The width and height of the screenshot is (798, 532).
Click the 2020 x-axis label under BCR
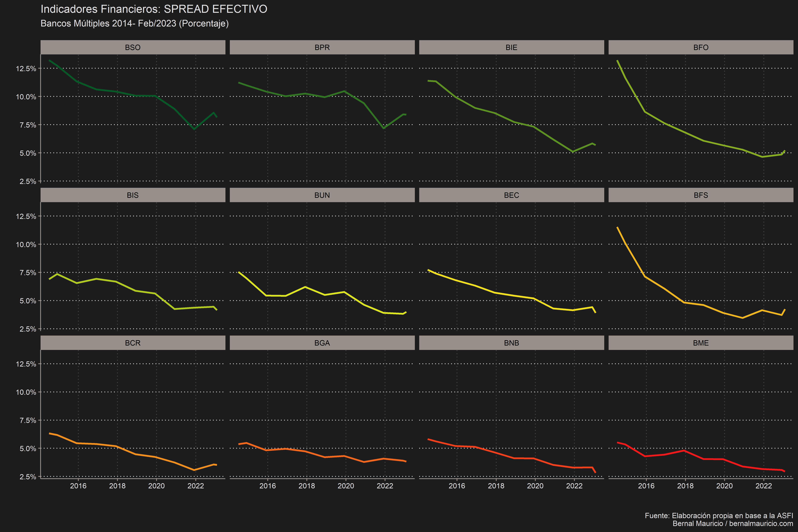click(x=156, y=486)
